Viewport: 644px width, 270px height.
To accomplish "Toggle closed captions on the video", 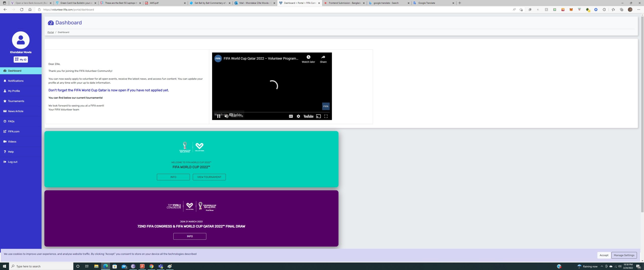I will [x=291, y=116].
